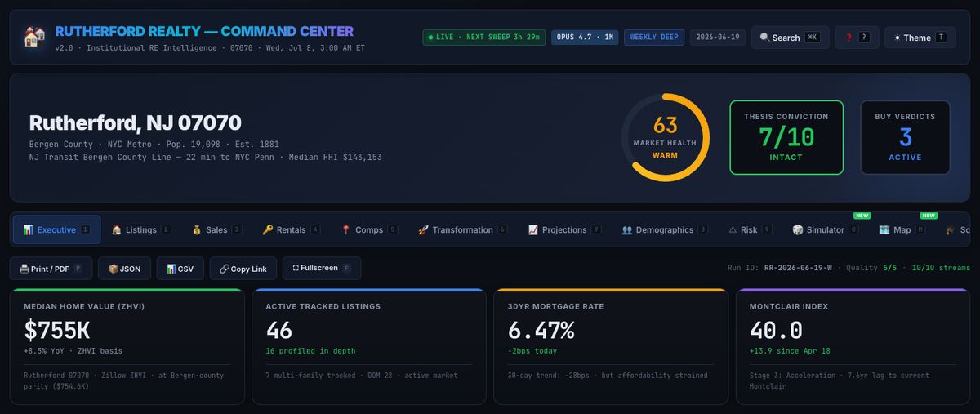Click the pin icon on Comps tab

346,230
